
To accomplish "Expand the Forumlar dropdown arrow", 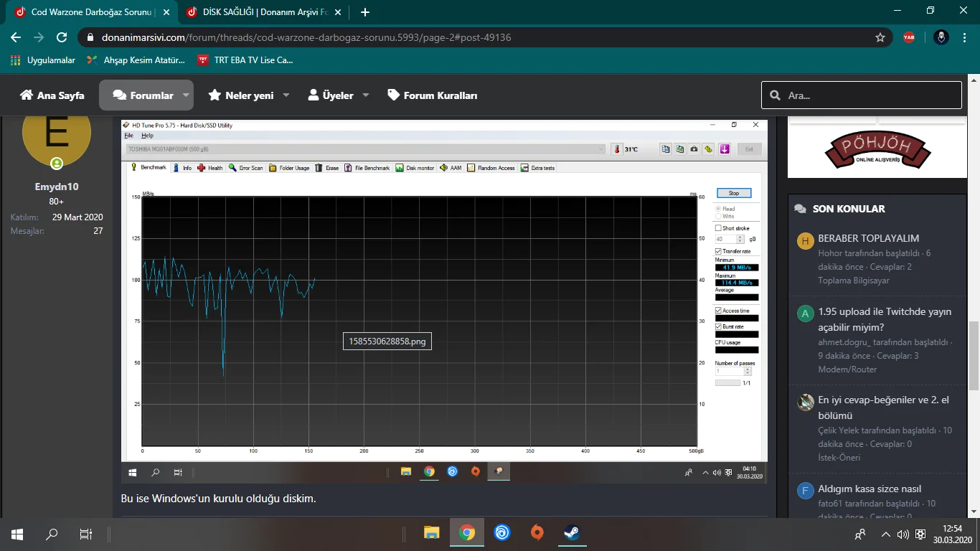I will pyautogui.click(x=186, y=95).
